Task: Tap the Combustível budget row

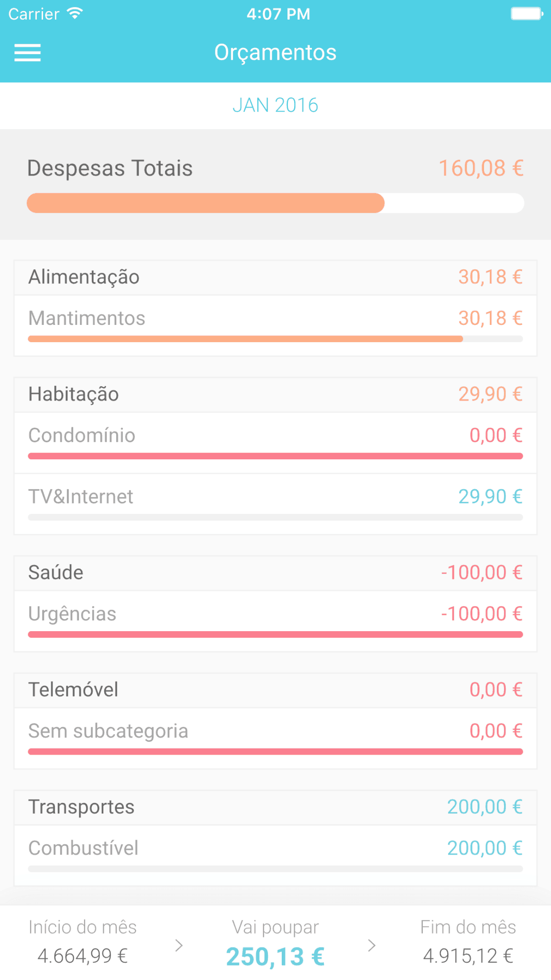Action: [x=275, y=854]
